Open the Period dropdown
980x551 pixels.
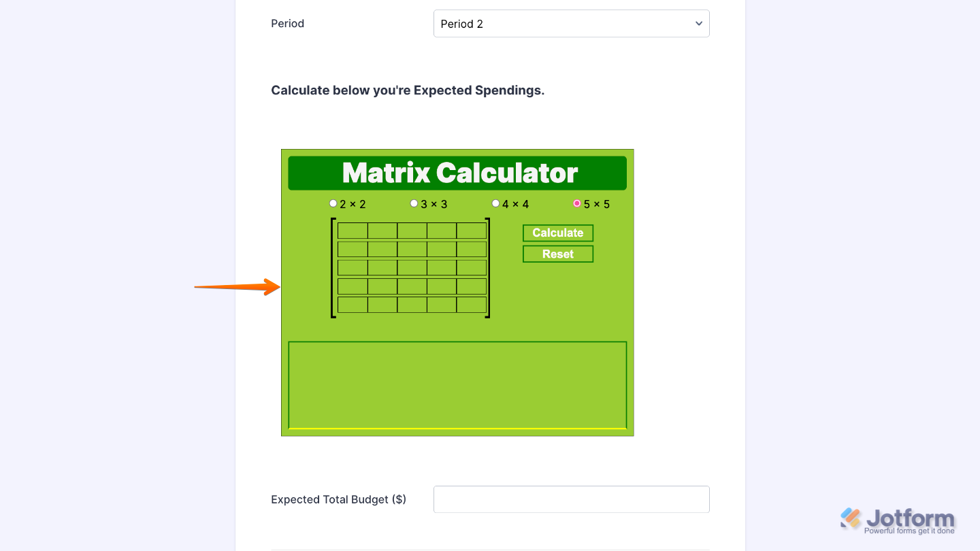(x=571, y=23)
